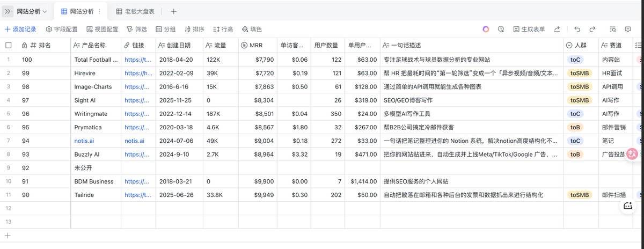644x249 pixels.
Task: Click the $3.32 per-visitor cell
Action: pyautogui.click(x=294, y=154)
